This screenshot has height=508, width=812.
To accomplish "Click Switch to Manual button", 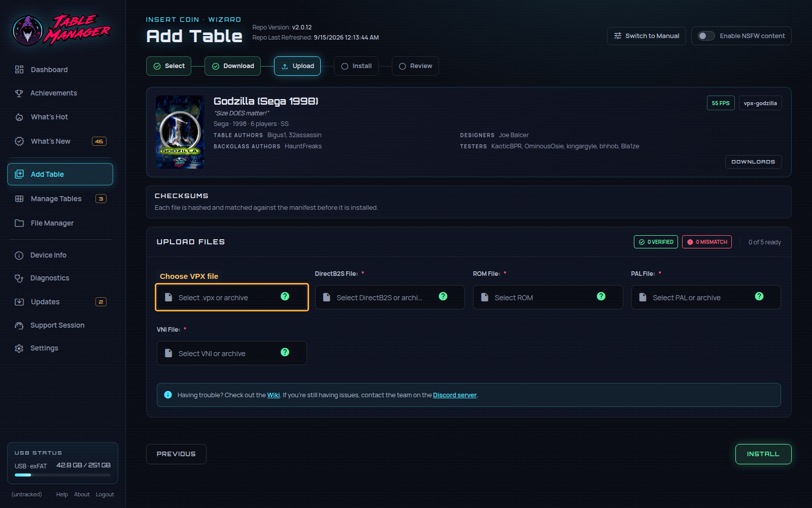I will [647, 36].
